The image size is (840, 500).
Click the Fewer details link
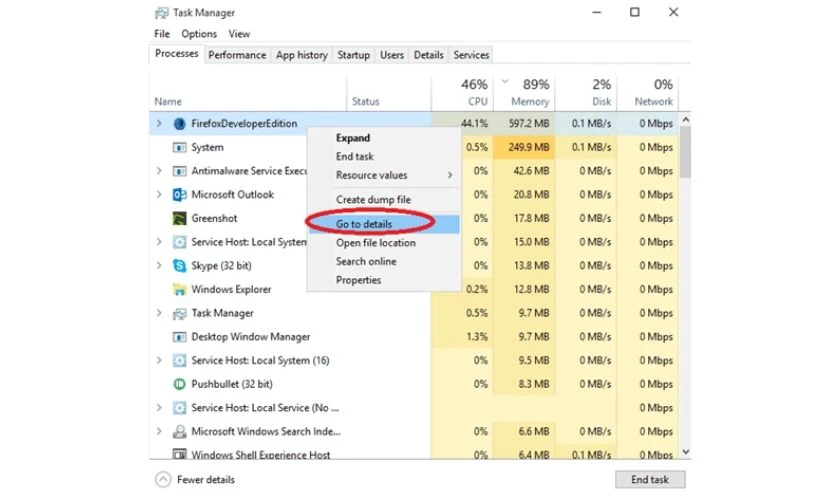(206, 480)
